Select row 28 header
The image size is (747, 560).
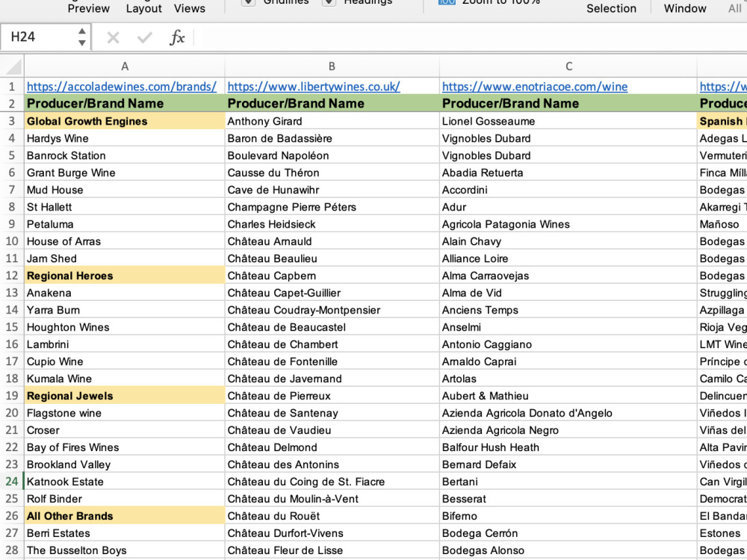[x=12, y=550]
